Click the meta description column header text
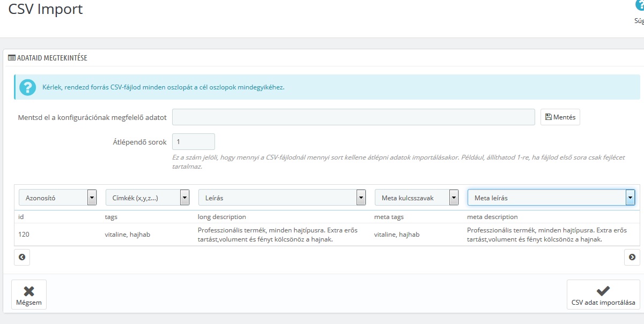This screenshot has height=324, width=644. click(x=492, y=217)
